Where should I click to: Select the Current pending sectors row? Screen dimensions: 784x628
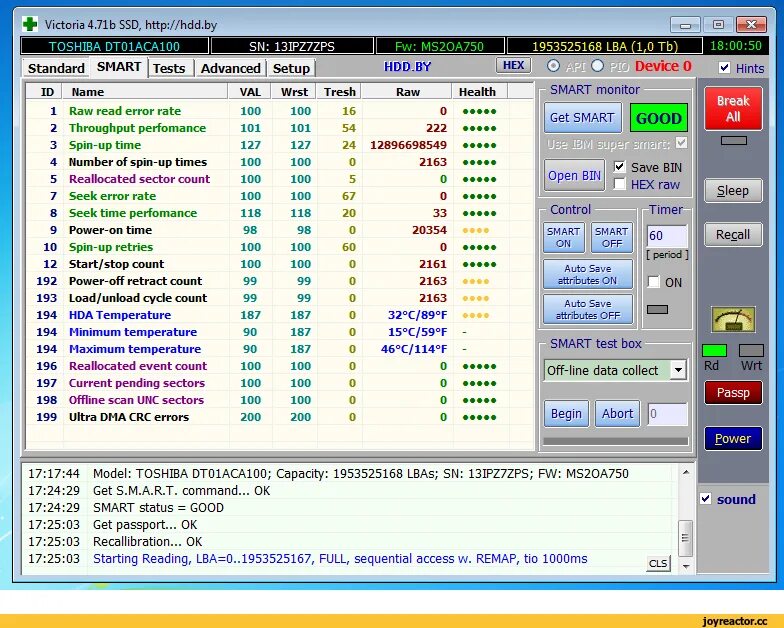click(280, 383)
